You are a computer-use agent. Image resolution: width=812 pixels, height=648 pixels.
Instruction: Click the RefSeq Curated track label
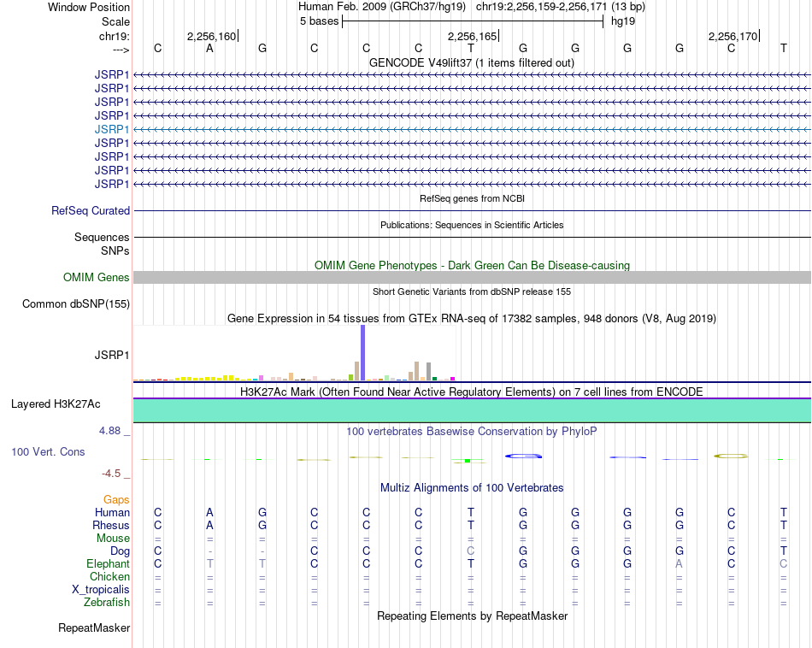(91, 211)
